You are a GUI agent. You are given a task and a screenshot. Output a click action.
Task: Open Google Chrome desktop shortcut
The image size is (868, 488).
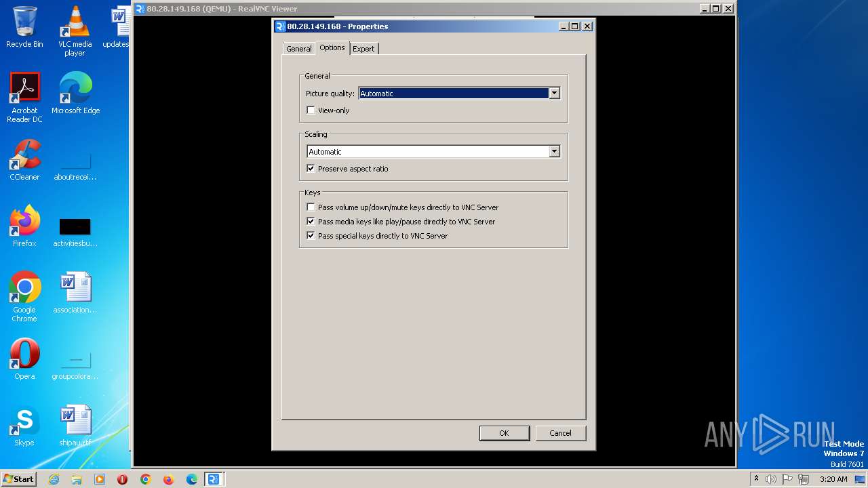click(x=24, y=297)
